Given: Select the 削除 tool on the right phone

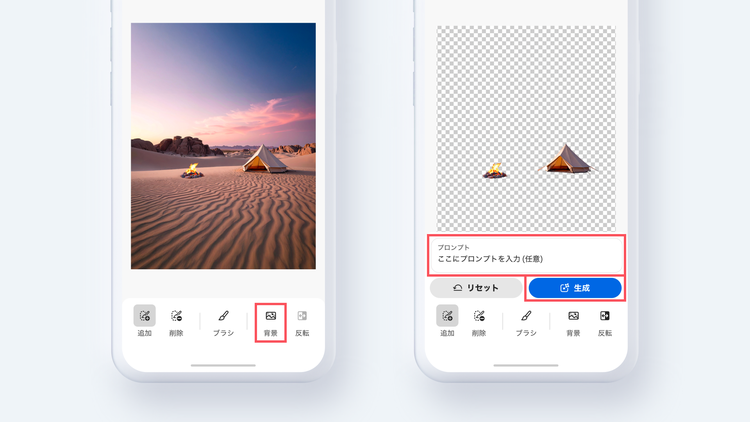Looking at the screenshot, I should 479,321.
